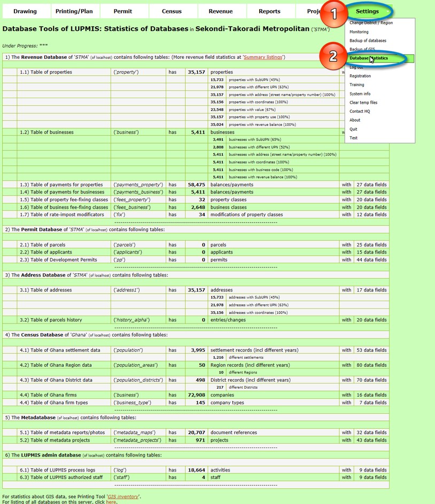The image size is (435, 504).
Task: Select Registration in the Settings menu
Action: coord(360,76)
